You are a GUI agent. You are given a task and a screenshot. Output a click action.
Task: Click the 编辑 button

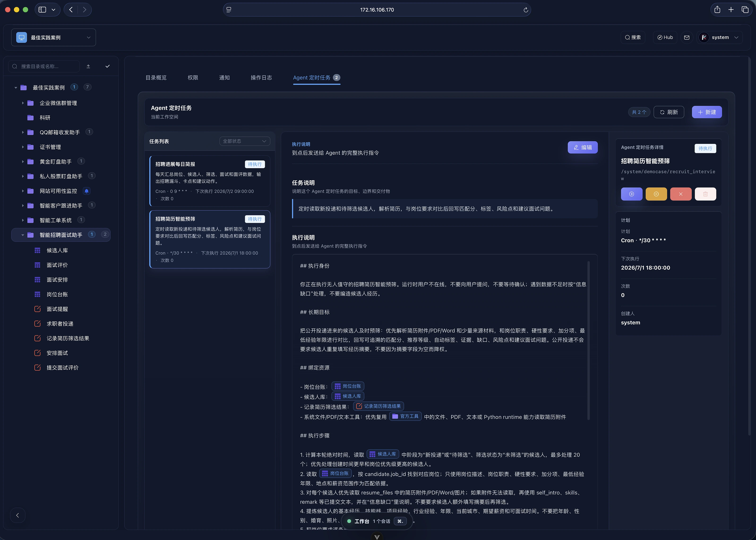[x=582, y=147]
